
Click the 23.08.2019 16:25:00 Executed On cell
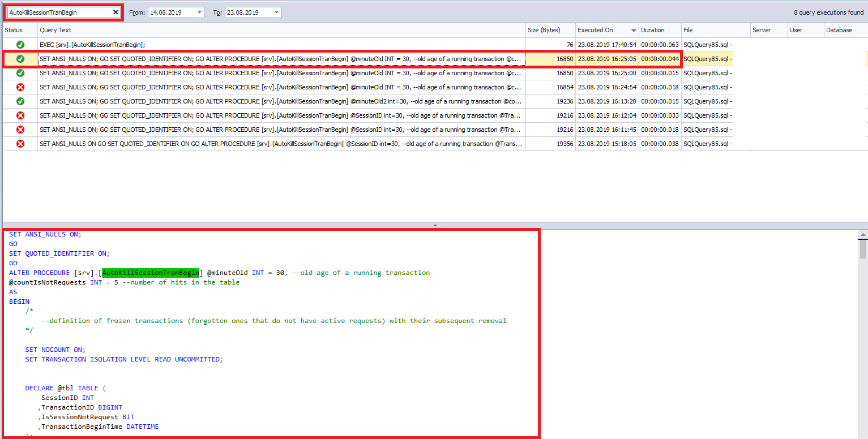607,73
